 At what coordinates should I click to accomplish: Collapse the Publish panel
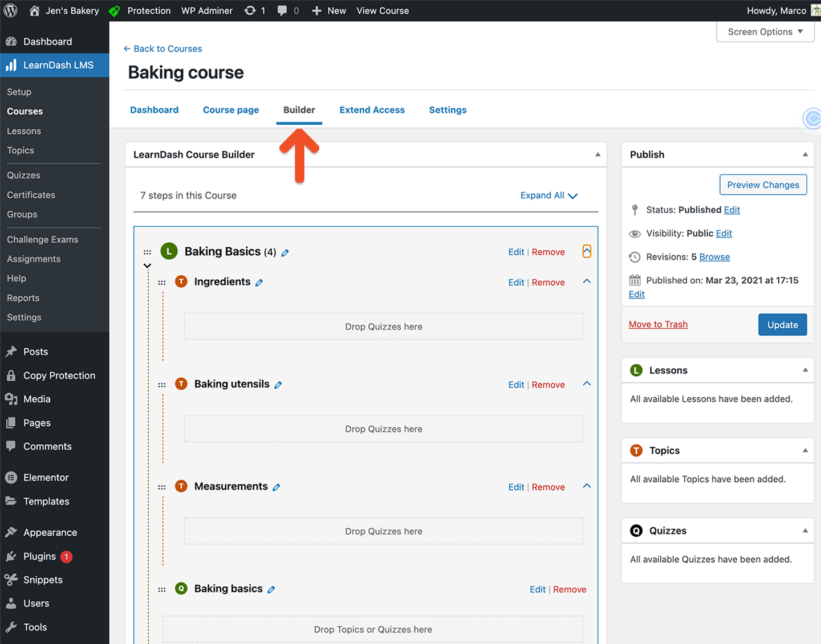[805, 154]
